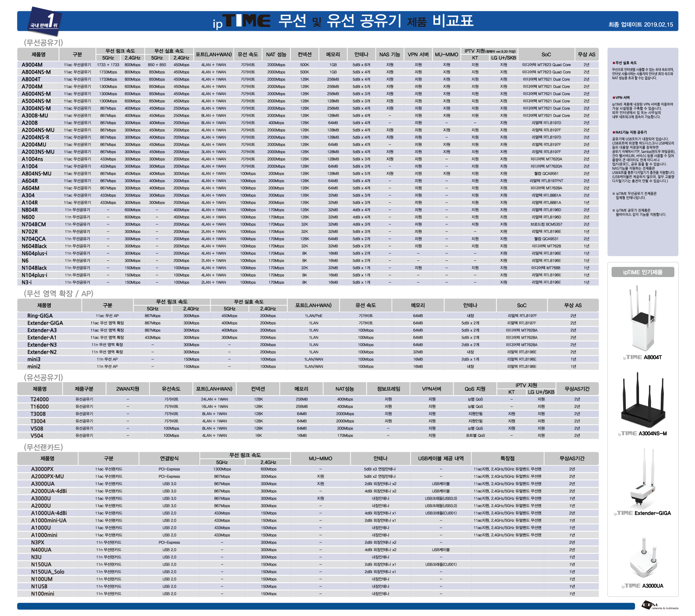Select the Extender-GIGA plug device image
This screenshot has width=695, height=616.
click(x=642, y=479)
